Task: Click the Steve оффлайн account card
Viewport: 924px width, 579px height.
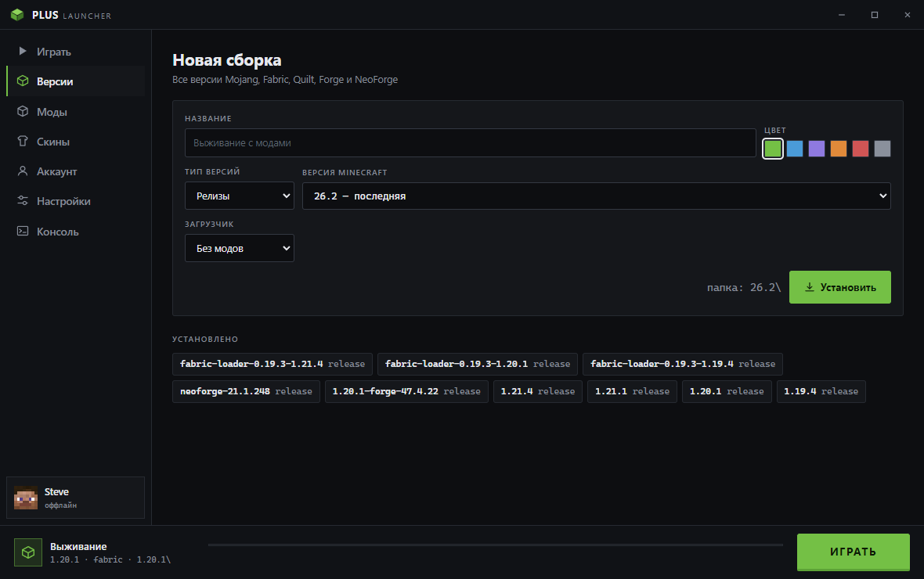Action: tap(75, 498)
